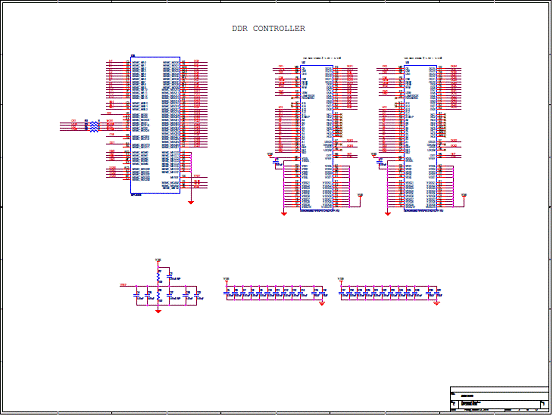Click the ground symbol at the middle capacitor bank's end

[322, 303]
